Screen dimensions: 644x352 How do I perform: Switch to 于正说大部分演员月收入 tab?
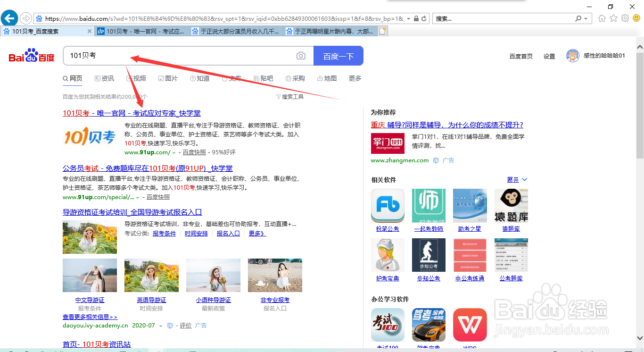tap(236, 31)
